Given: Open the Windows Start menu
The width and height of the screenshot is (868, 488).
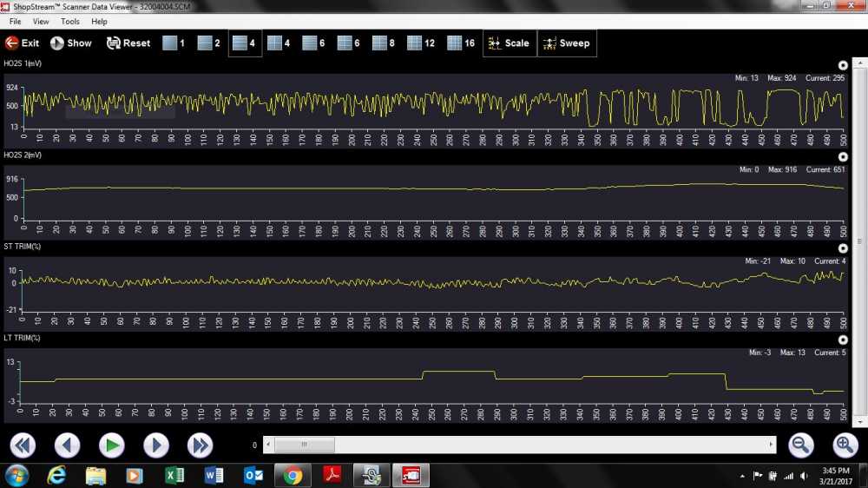Looking at the screenshot, I should point(16,476).
